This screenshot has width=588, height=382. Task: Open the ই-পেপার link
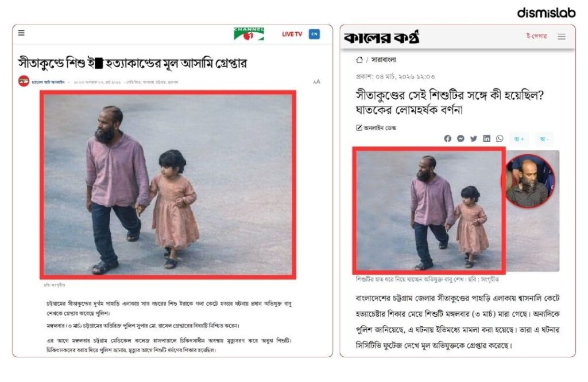pos(537,36)
